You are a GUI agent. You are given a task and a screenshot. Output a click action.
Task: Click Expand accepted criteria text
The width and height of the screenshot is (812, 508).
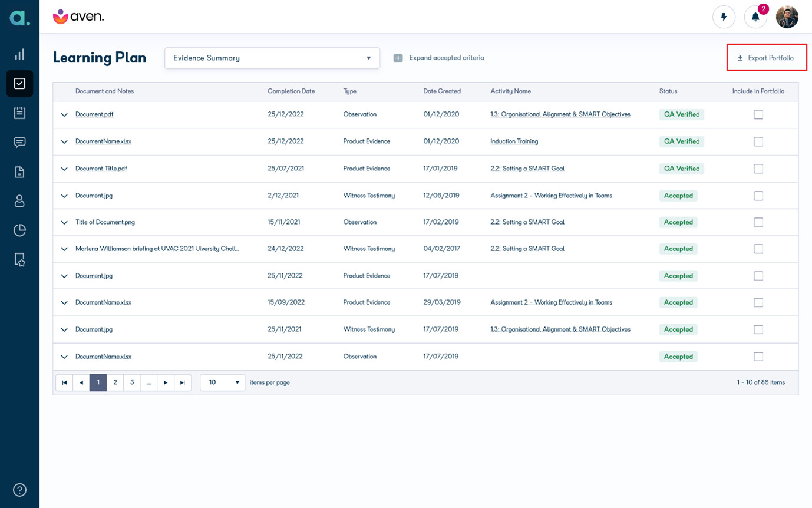click(x=447, y=58)
